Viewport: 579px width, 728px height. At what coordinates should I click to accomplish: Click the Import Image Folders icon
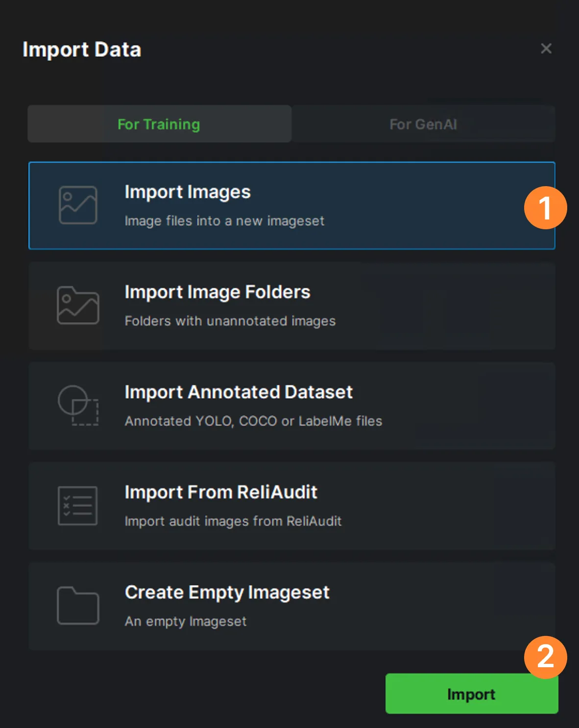78,305
